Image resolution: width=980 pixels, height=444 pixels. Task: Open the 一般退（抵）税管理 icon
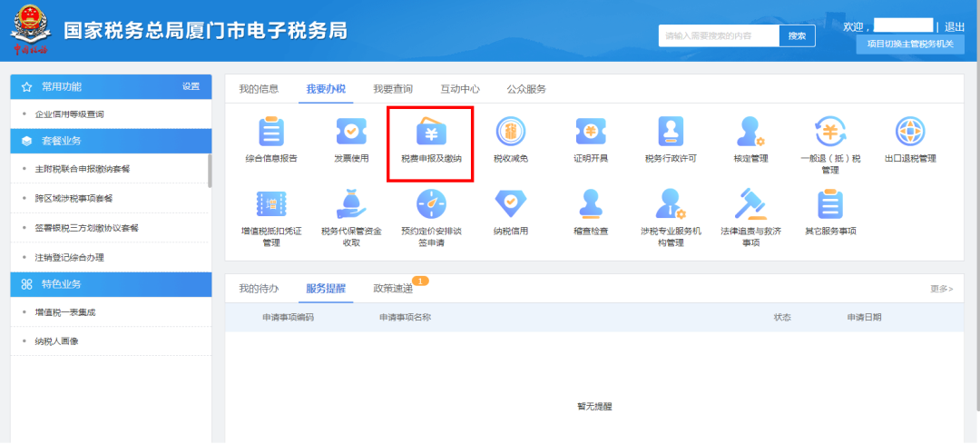point(830,132)
